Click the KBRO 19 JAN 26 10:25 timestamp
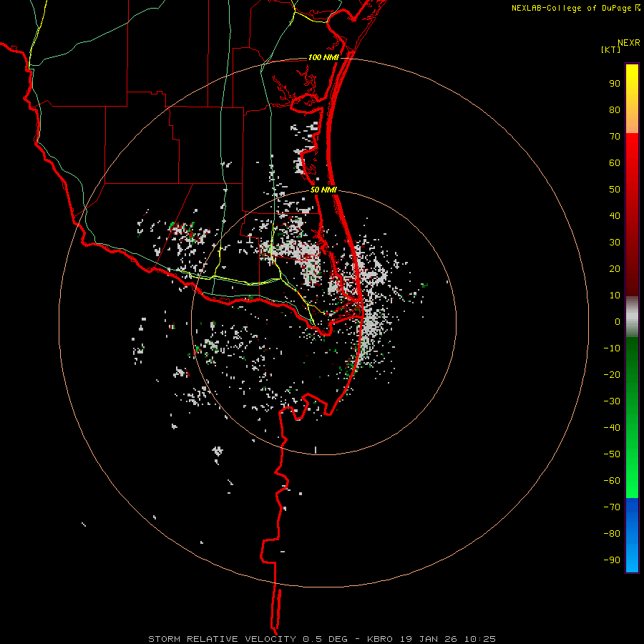The height and width of the screenshot is (644, 644). 431,639
